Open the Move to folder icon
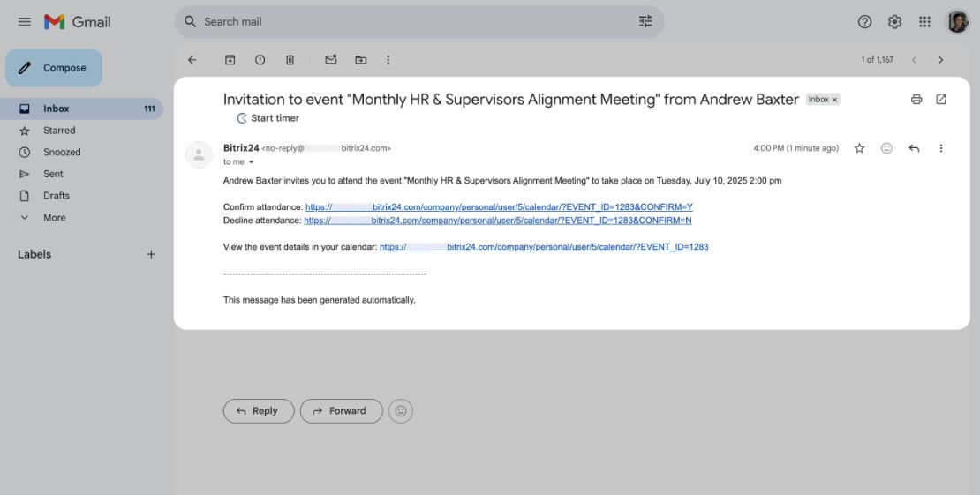Viewport: 980px width, 495px height. (x=360, y=60)
